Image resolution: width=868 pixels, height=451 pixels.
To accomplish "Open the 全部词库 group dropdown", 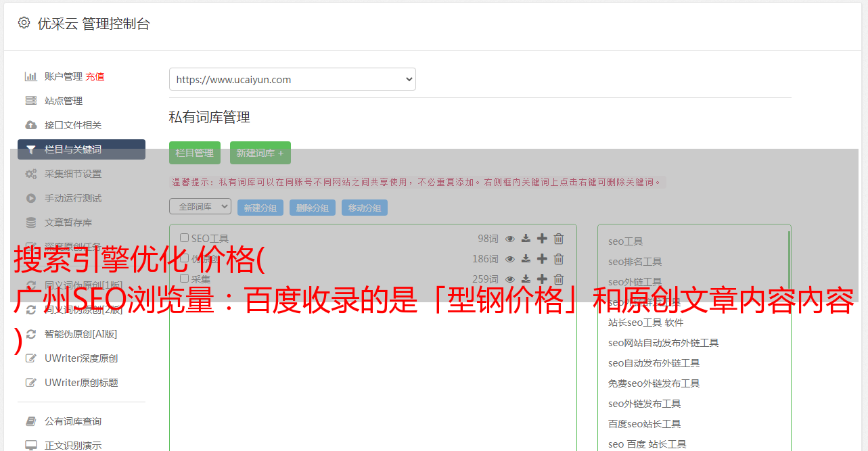I will coord(200,207).
